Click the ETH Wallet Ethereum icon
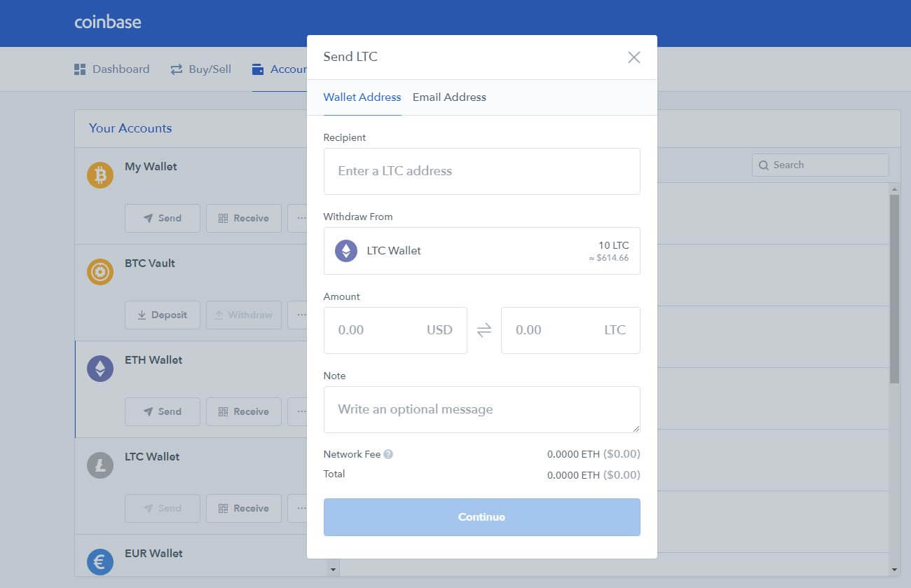The image size is (911, 588). pos(100,369)
